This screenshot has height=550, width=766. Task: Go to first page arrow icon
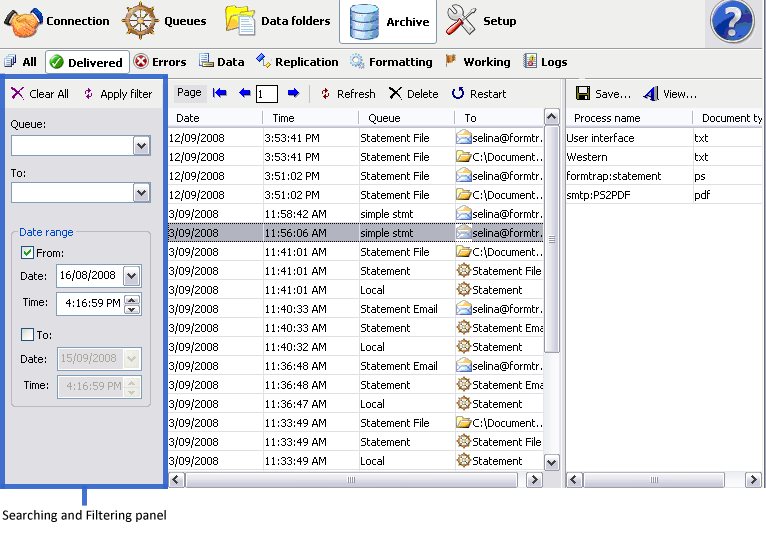[x=220, y=93]
